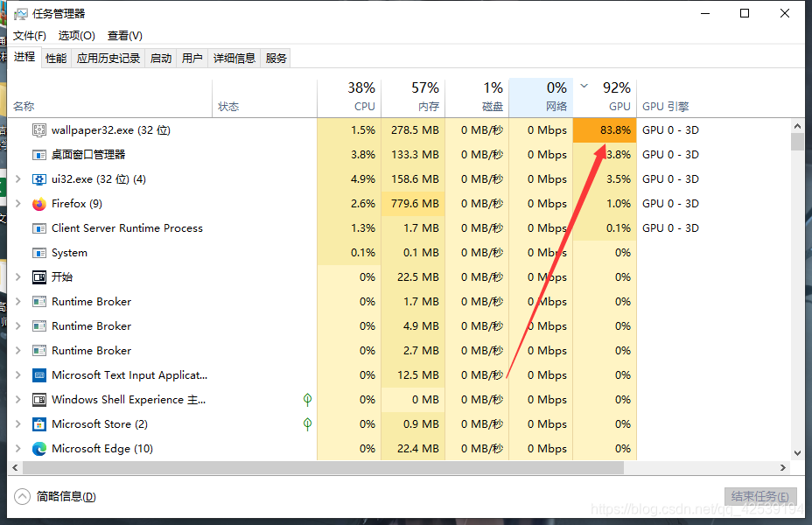Switch to the 详细信息 tab
Viewport: 812px width, 525px height.
click(x=234, y=59)
